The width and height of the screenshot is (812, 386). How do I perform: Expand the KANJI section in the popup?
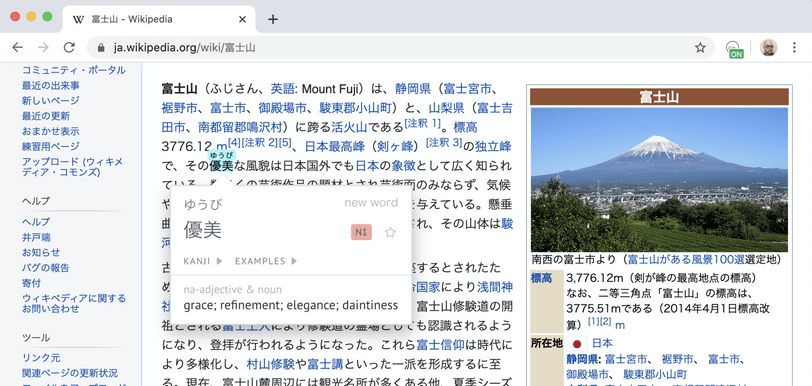point(202,261)
